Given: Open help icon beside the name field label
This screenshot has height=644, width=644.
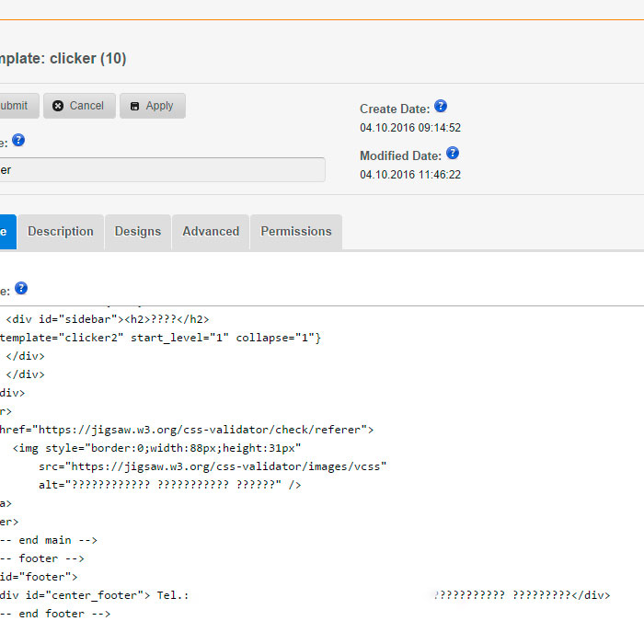Looking at the screenshot, I should [x=18, y=140].
